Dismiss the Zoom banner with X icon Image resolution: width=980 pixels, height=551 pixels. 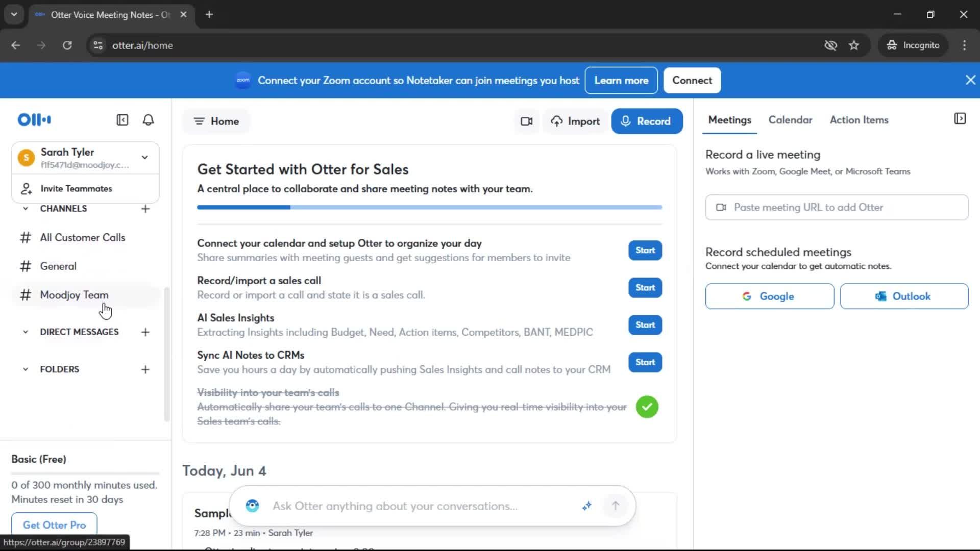(x=970, y=80)
